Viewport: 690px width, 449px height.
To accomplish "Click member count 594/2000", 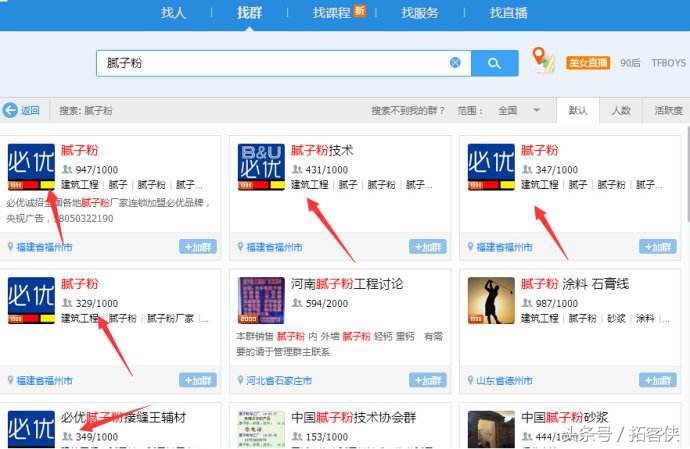I will (327, 303).
